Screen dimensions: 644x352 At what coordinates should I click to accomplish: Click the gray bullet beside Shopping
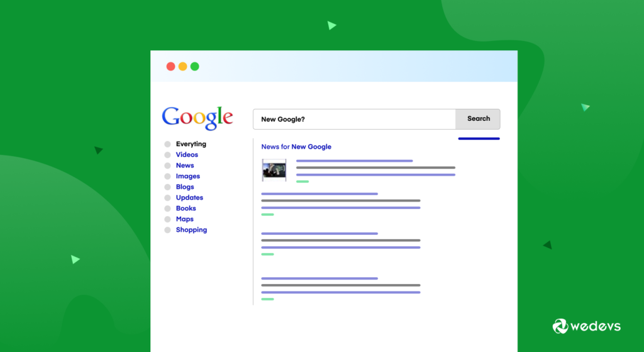coord(167,230)
